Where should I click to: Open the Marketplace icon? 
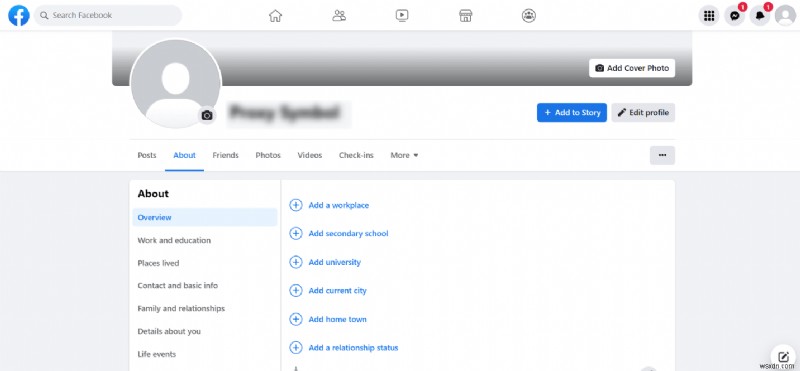click(x=465, y=16)
